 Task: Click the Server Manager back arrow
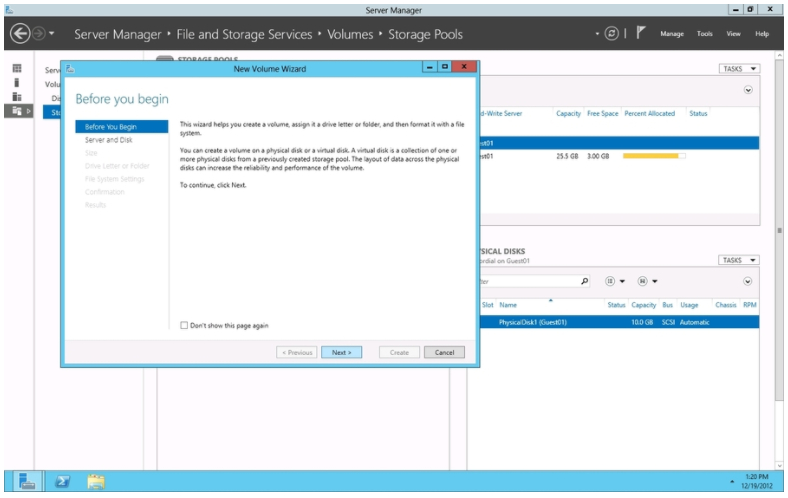tap(20, 34)
